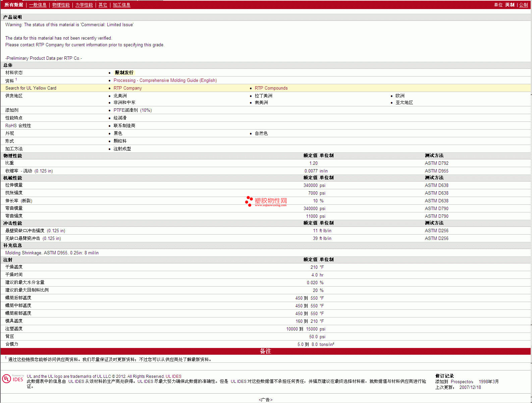Click the UL IDES logo in the footer
This screenshot has height=403, width=532.
point(13,379)
